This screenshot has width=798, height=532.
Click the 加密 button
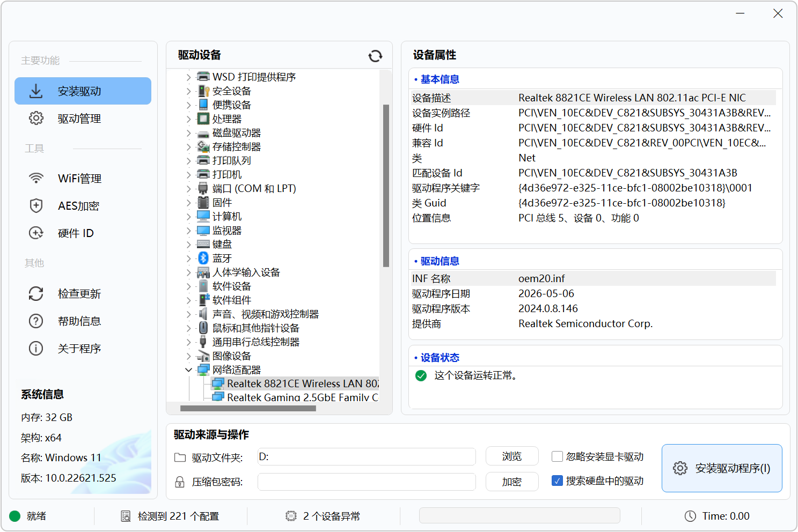(512, 482)
